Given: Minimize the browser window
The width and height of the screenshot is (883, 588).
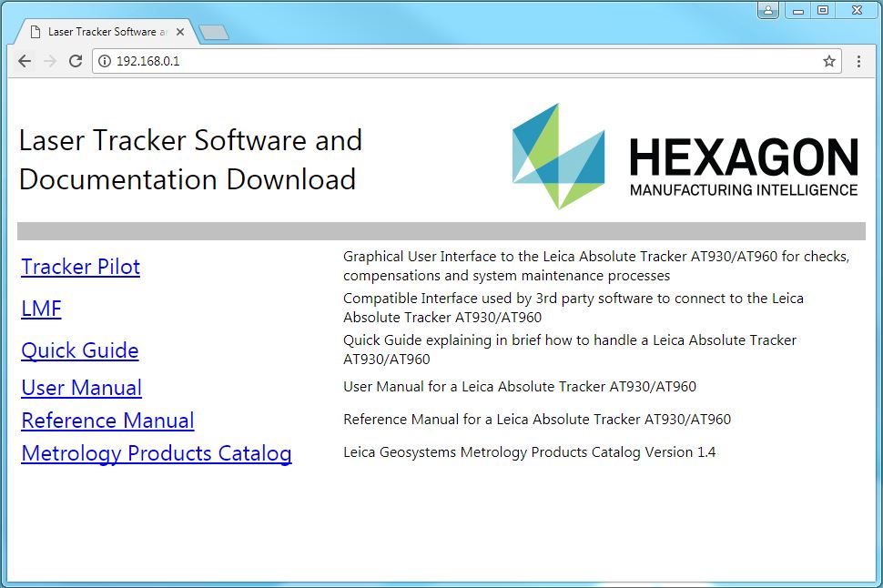Looking at the screenshot, I should coord(797,10).
